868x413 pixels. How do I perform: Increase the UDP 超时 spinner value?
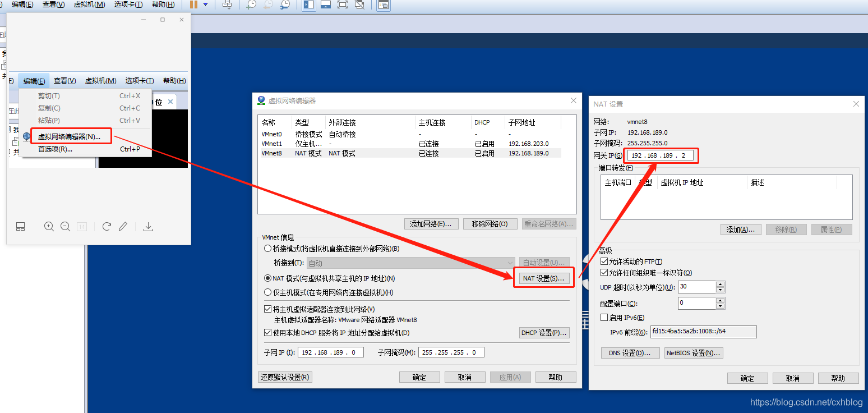click(x=721, y=284)
